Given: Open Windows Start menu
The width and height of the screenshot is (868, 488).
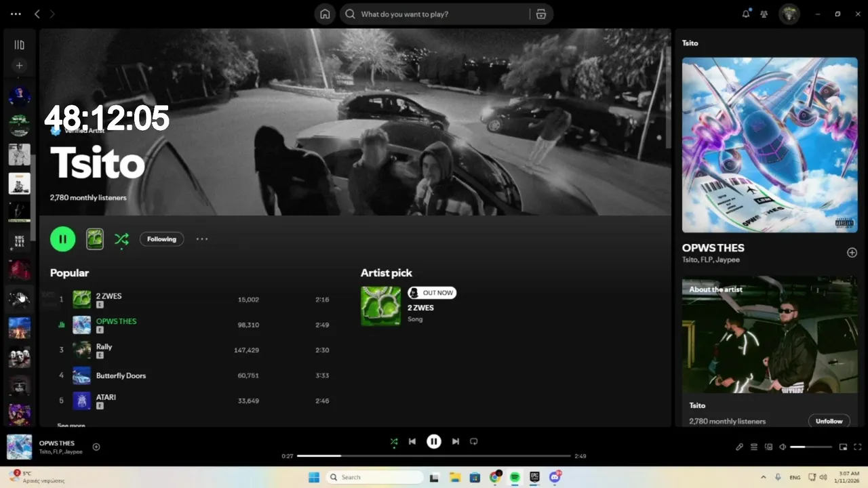Looking at the screenshot, I should point(313,477).
